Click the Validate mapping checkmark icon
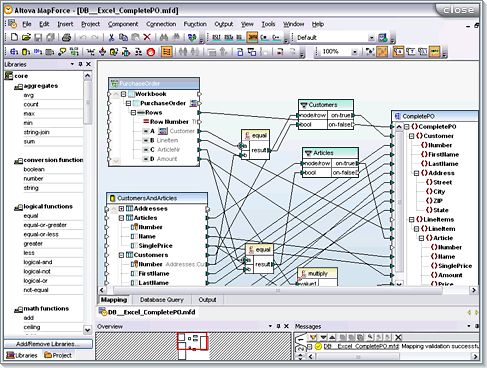Image resolution: width=487 pixels, height=368 pixels. coord(192,37)
